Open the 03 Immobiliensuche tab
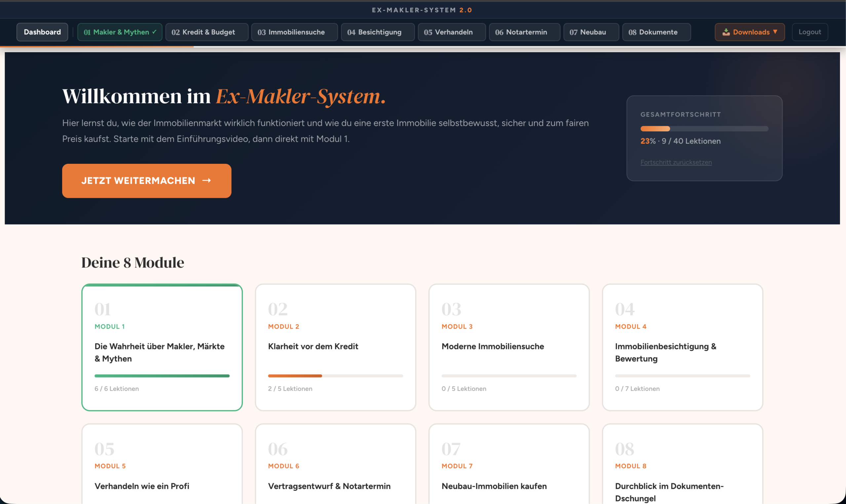 pyautogui.click(x=294, y=32)
